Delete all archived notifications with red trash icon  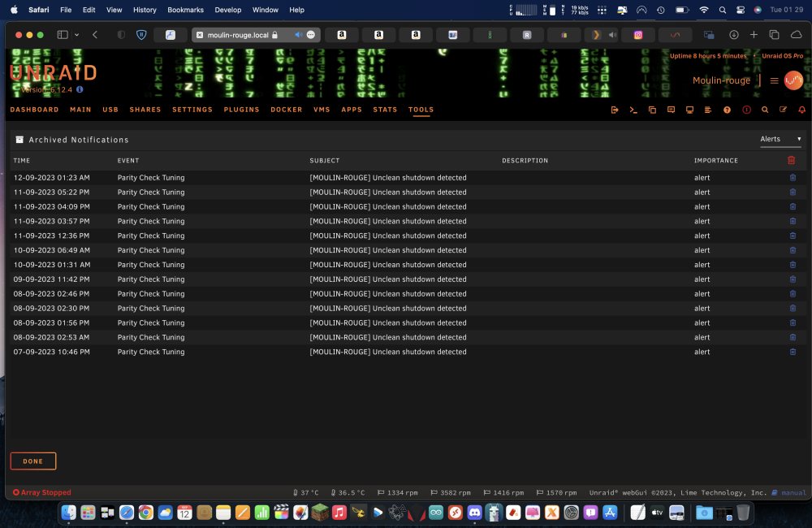tap(791, 160)
